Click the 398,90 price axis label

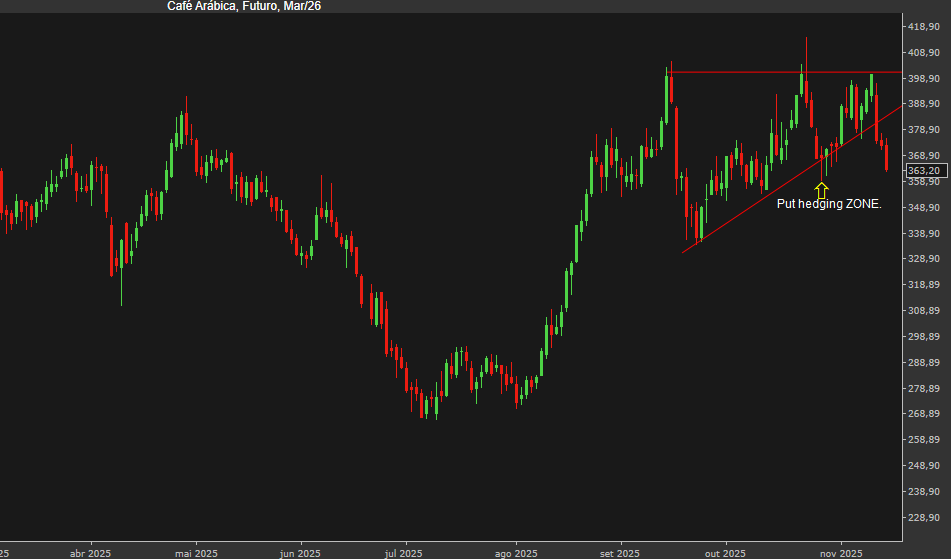[x=924, y=79]
